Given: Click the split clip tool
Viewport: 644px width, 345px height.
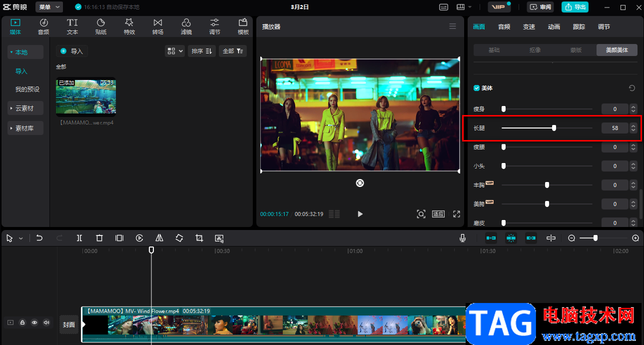Looking at the screenshot, I should pyautogui.click(x=79, y=238).
